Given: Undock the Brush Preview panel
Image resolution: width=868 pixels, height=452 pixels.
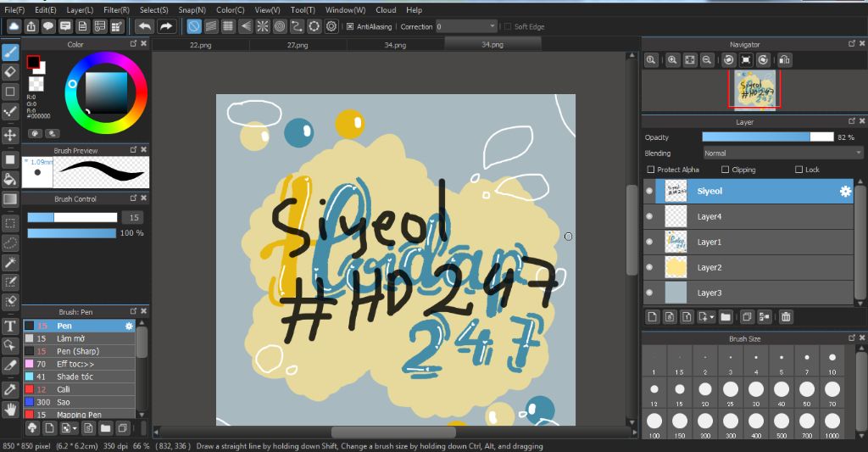Looking at the screenshot, I should [x=133, y=149].
